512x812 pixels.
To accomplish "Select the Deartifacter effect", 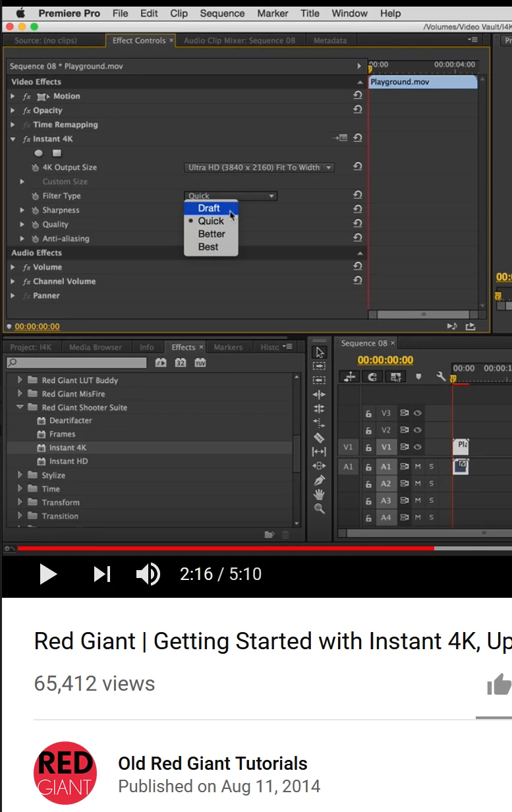I will [x=71, y=420].
